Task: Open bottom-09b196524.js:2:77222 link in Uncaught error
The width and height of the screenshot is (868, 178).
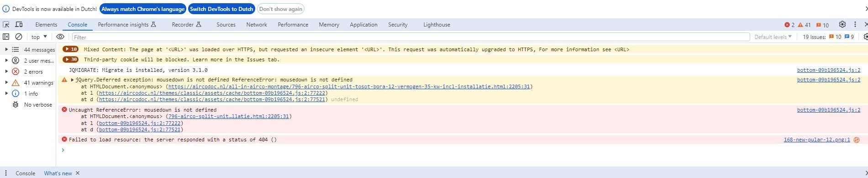Action: coord(140,123)
